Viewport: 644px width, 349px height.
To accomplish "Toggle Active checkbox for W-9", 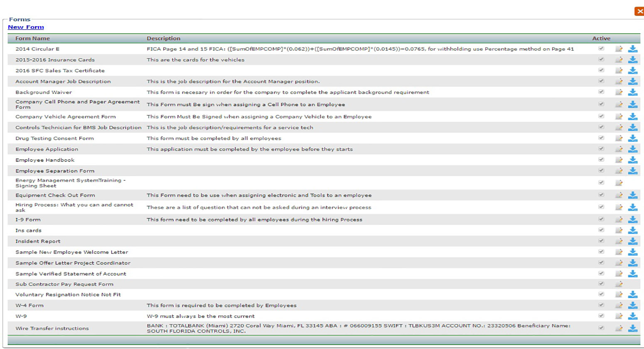I will tap(601, 316).
